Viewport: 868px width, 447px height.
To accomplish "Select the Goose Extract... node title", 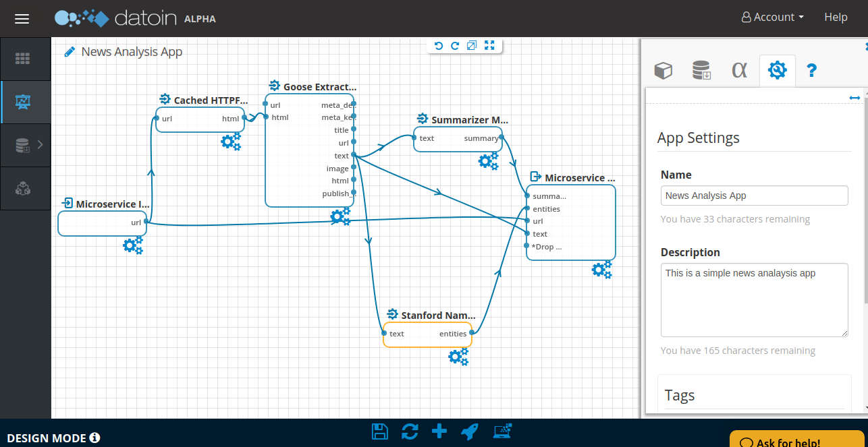I will pyautogui.click(x=320, y=87).
